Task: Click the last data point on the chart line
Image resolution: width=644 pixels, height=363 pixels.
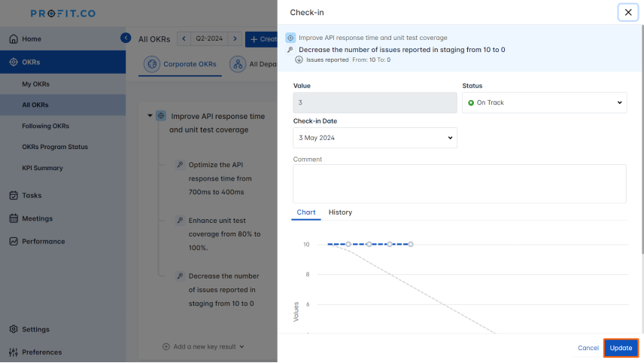Action: click(410, 244)
